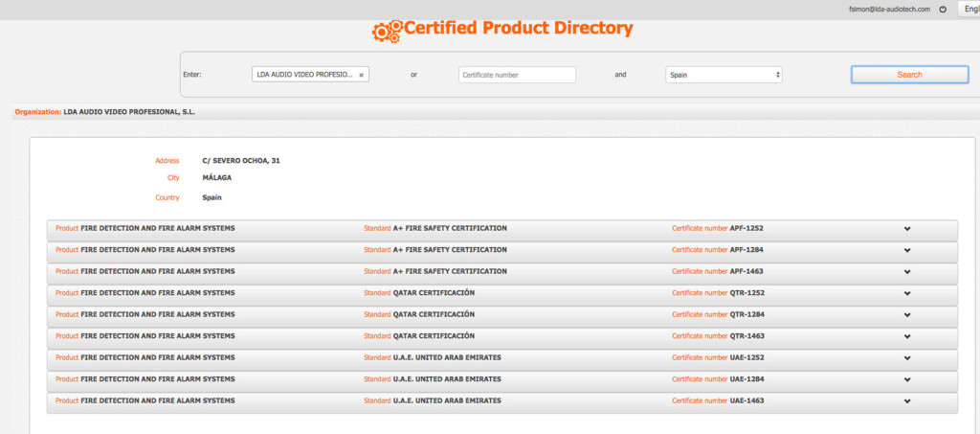Click the orange gears logo icon

[x=387, y=31]
